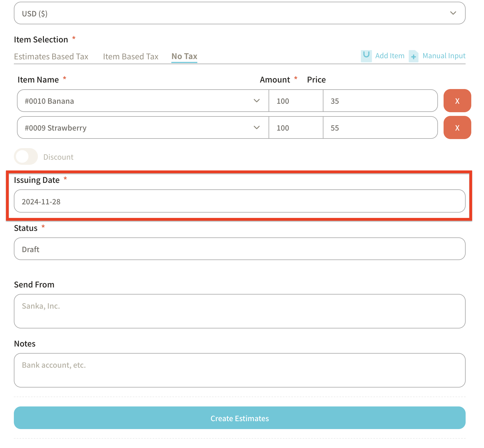Open the USD currency dropdown
484x448 pixels.
(x=239, y=13)
